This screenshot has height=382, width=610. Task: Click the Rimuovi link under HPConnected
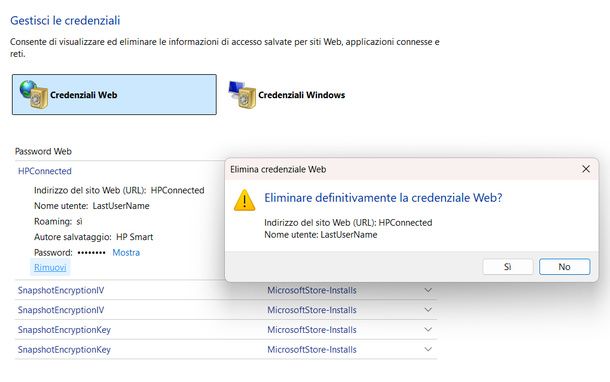[50, 268]
